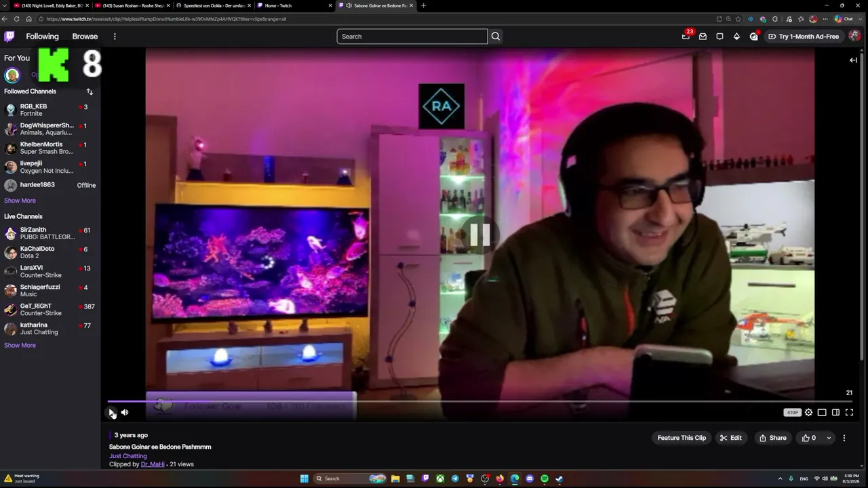Viewport: 868px width, 488px height.
Task: Open the Following page
Action: (42, 37)
